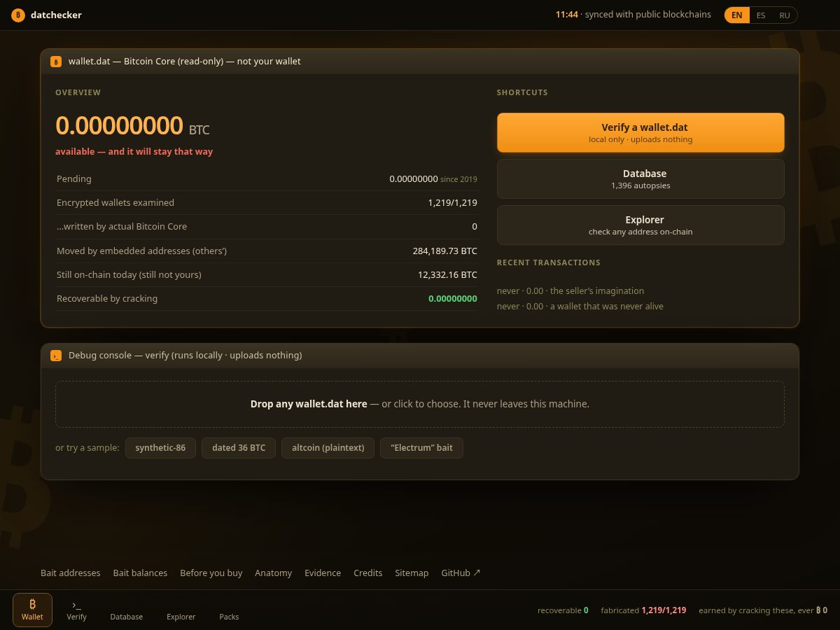Click 'or try a sample:' label

click(87, 448)
